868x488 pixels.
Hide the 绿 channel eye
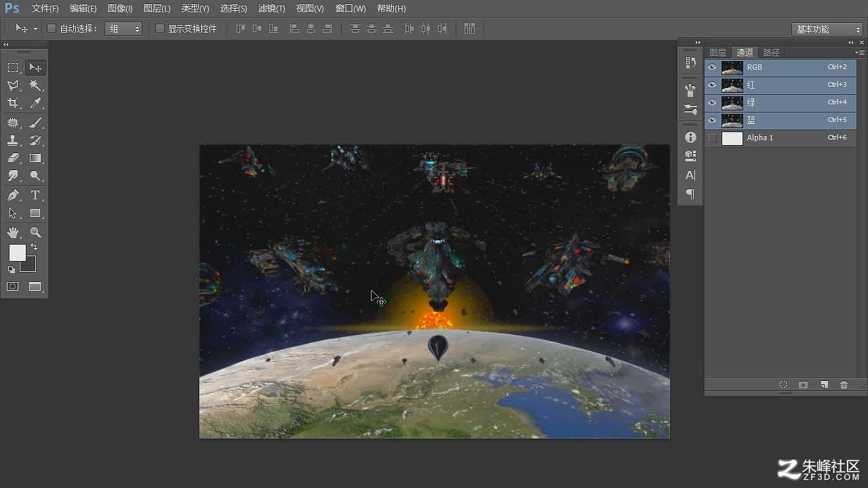712,102
